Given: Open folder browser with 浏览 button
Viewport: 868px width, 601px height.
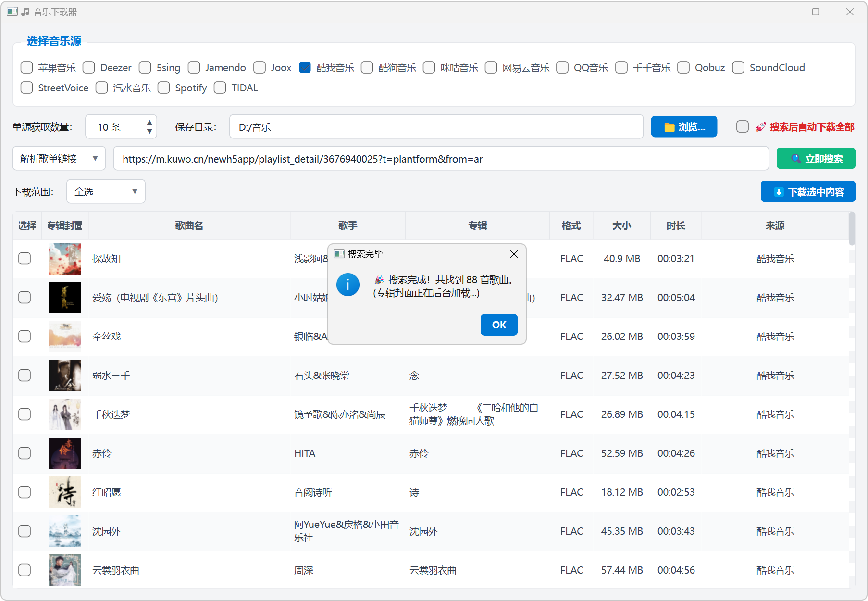Looking at the screenshot, I should click(684, 127).
